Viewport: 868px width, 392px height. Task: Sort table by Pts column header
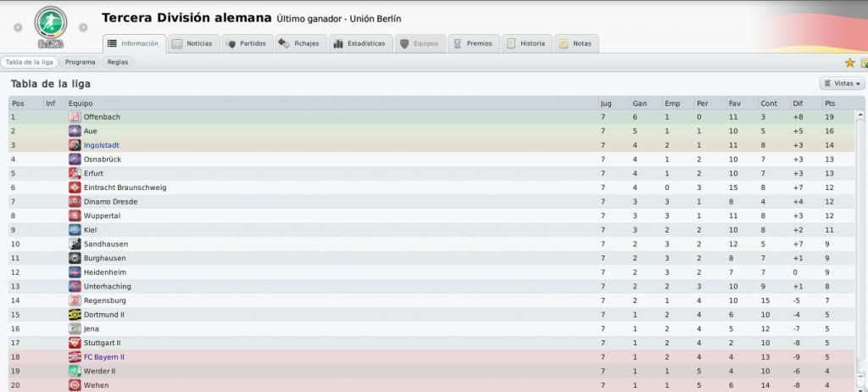830,104
